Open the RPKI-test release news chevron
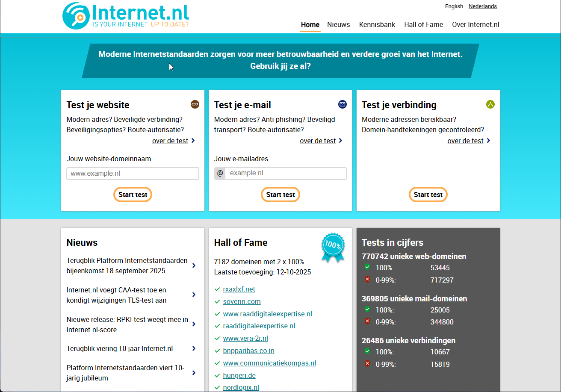 [x=194, y=324]
